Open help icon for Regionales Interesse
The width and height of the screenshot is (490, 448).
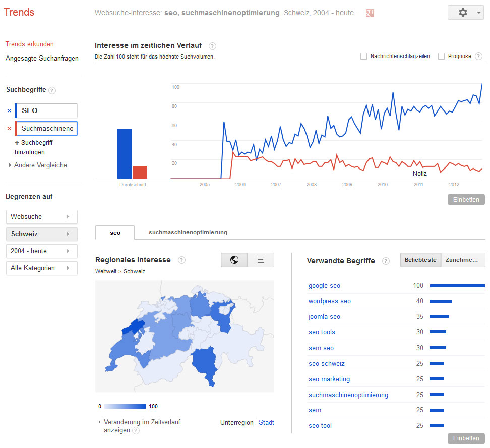[x=181, y=260]
